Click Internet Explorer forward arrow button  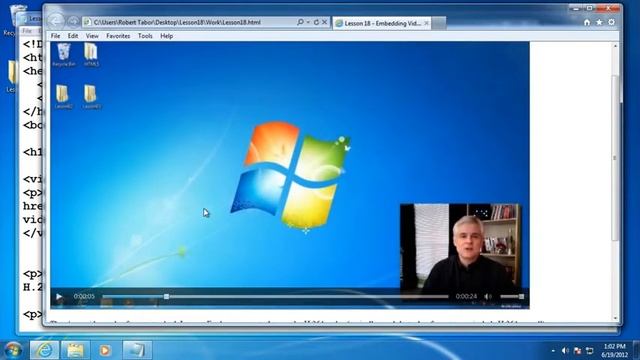pos(73,22)
